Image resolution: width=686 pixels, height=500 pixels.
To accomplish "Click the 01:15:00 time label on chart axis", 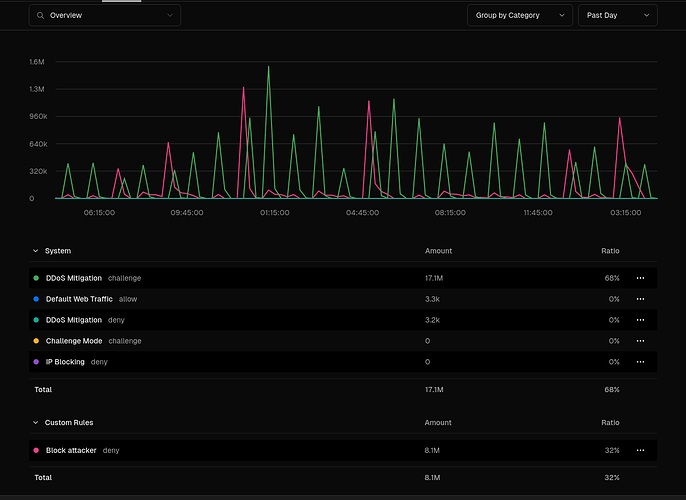I will click(275, 213).
